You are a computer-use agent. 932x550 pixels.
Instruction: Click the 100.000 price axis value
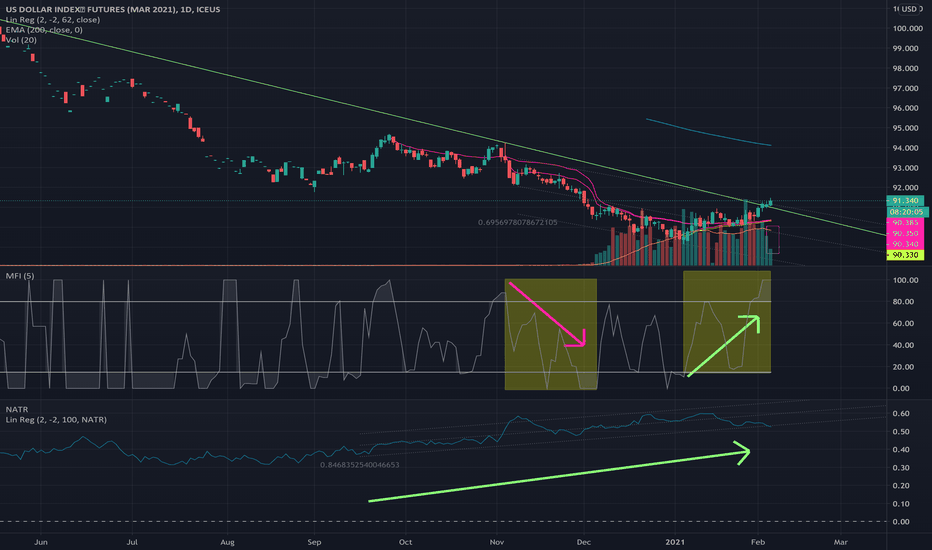coord(907,29)
